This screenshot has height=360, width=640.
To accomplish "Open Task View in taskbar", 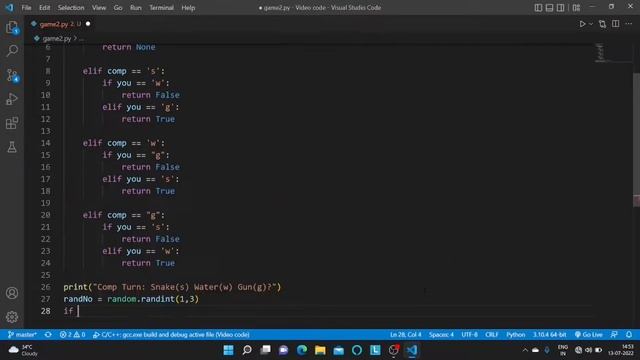I will [265, 350].
